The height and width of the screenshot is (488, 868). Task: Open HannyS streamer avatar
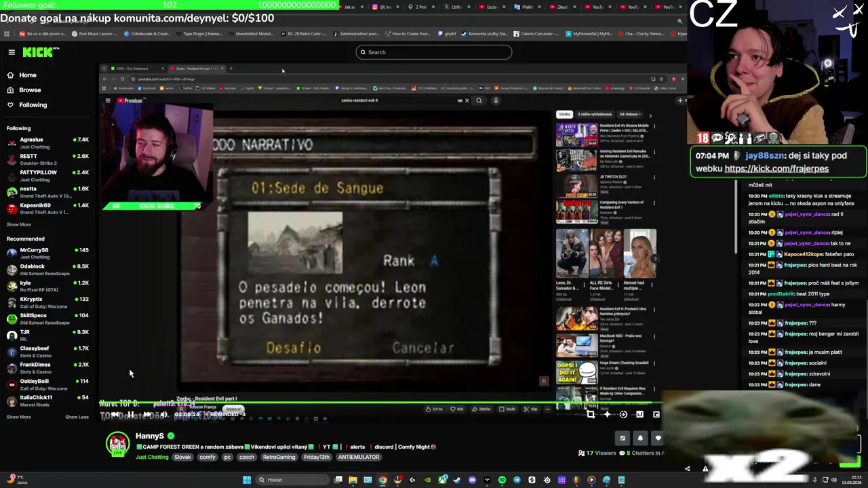pos(118,444)
